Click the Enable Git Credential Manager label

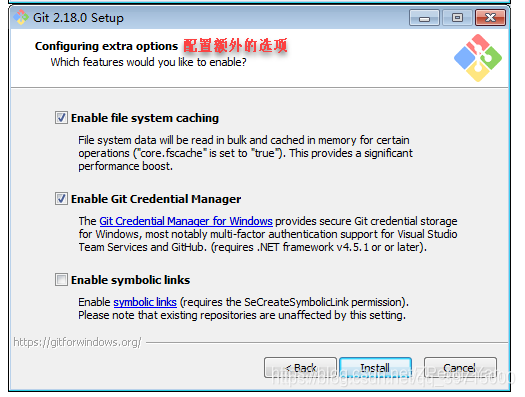pos(156,199)
